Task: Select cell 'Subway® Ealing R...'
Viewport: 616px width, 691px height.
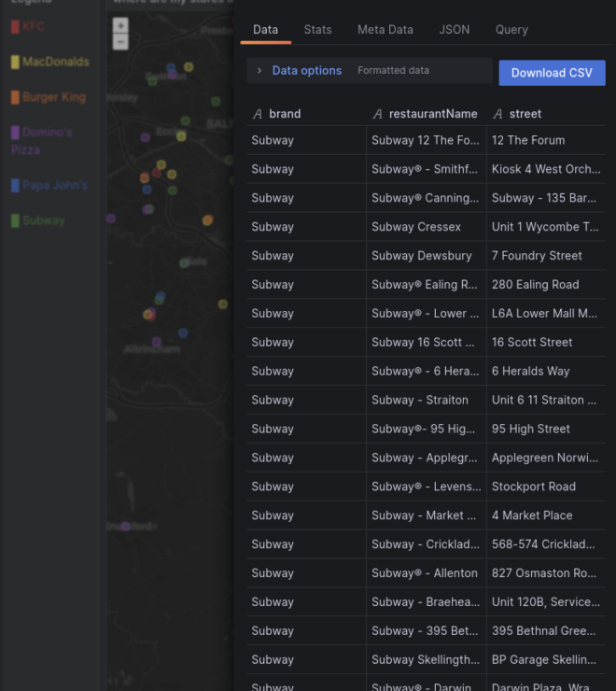Action: tap(427, 285)
